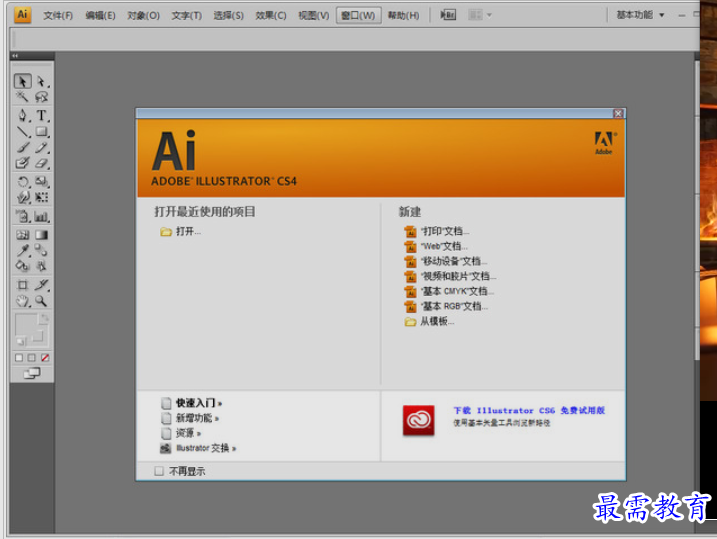The height and width of the screenshot is (539, 717).
Task: Select the Direct Selection tool
Action: coord(42,81)
